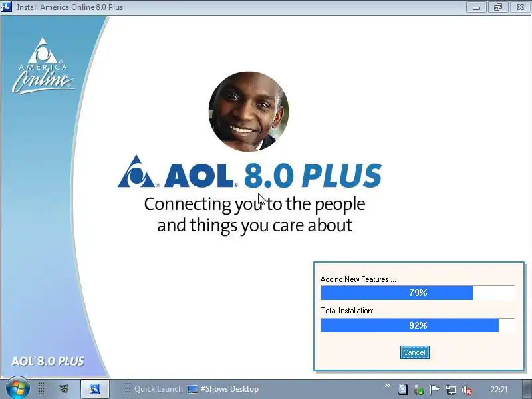Click the AOL triangle logo beside AOL 8.0 PLUS
Viewport: 532px width, 399px height.
(136, 172)
